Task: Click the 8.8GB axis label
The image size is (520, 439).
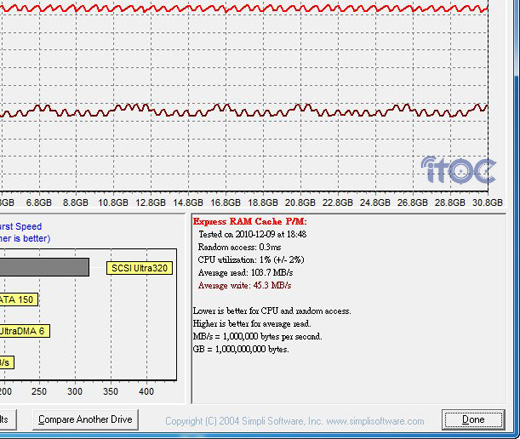Action: click(76, 202)
